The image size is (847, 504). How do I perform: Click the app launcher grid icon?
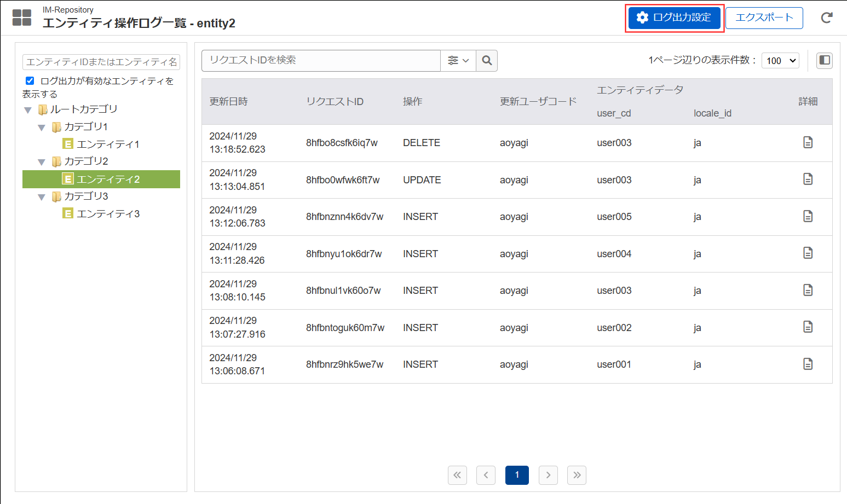pos(21,17)
